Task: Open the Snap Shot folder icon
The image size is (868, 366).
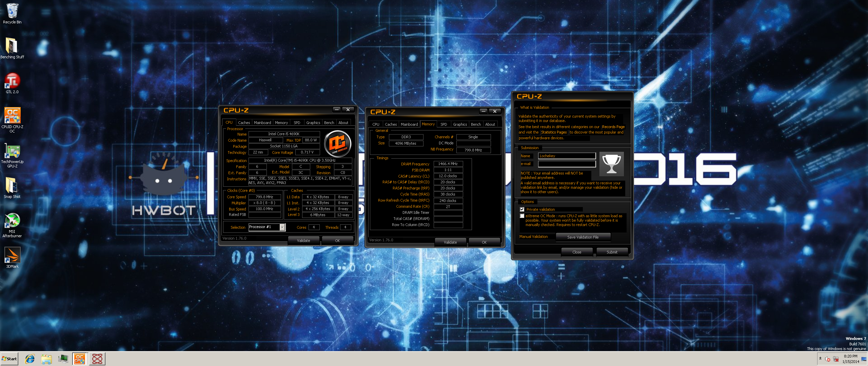Action: [12, 187]
